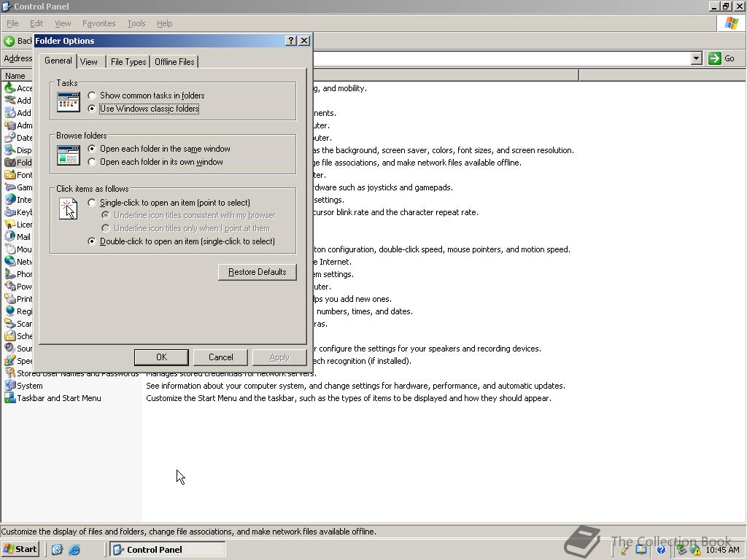747x560 pixels.
Task: Open the Power Options icon
Action: (x=10, y=286)
